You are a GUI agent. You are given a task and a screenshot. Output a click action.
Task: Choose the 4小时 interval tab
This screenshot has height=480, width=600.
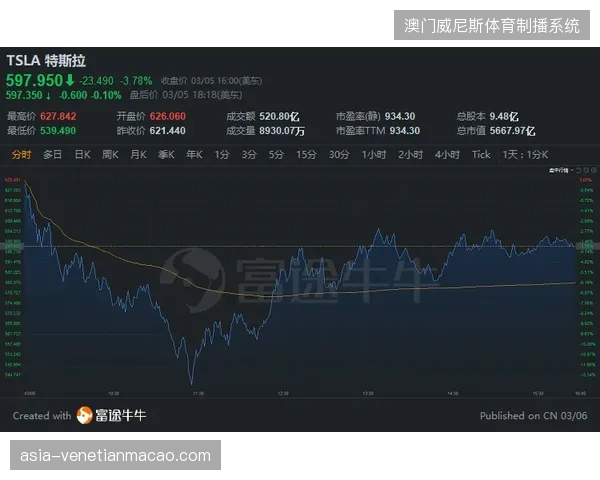pos(447,155)
